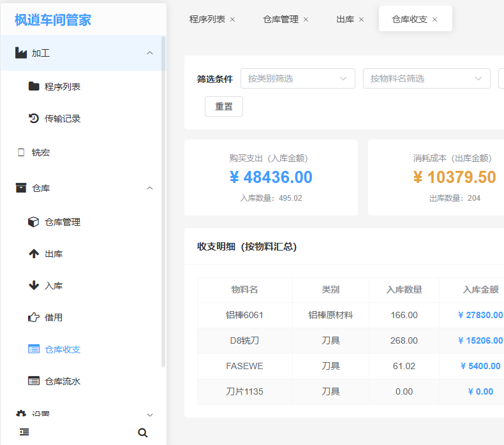The height and width of the screenshot is (445, 504).
Task: Open the 按物料名筛选 dropdown
Action: [427, 78]
